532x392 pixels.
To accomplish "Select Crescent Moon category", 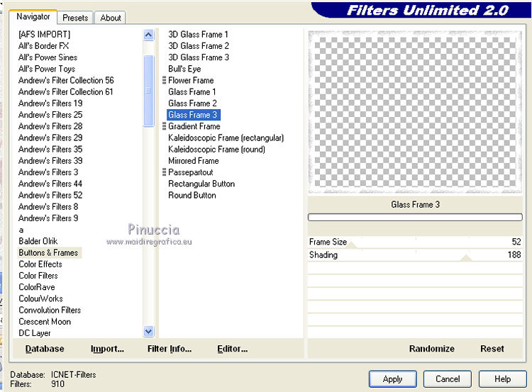I will pyautogui.click(x=45, y=322).
